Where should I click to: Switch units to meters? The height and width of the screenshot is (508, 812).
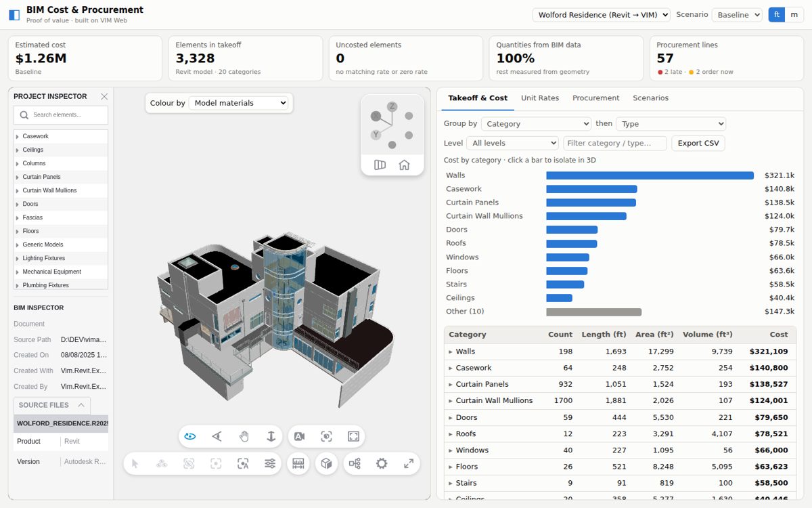[x=794, y=14]
